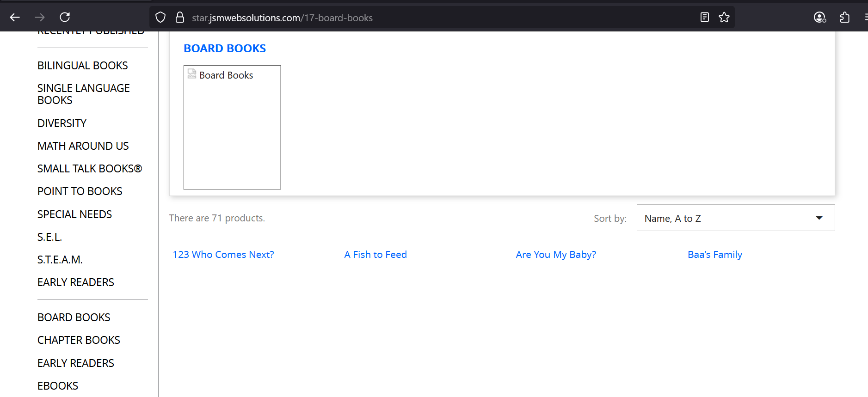Open the Bilingual Books category
Image resolution: width=868 pixels, height=397 pixels.
[82, 66]
